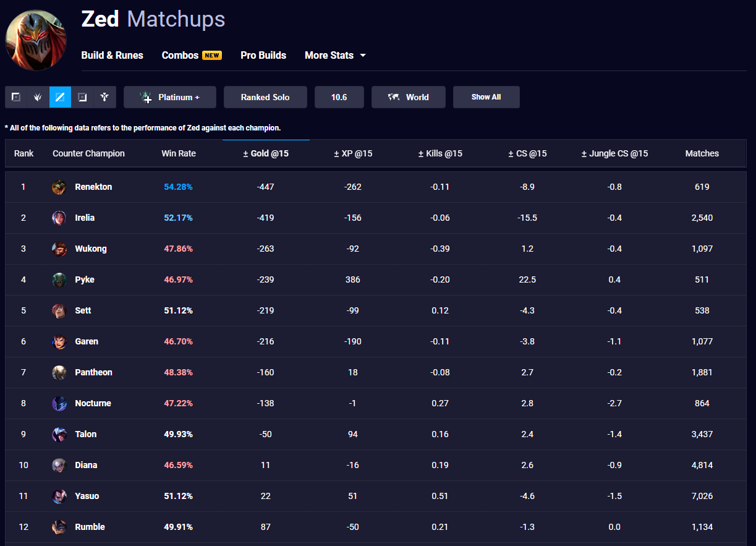Open the World region dropdown
This screenshot has height=546, width=756.
(409, 97)
